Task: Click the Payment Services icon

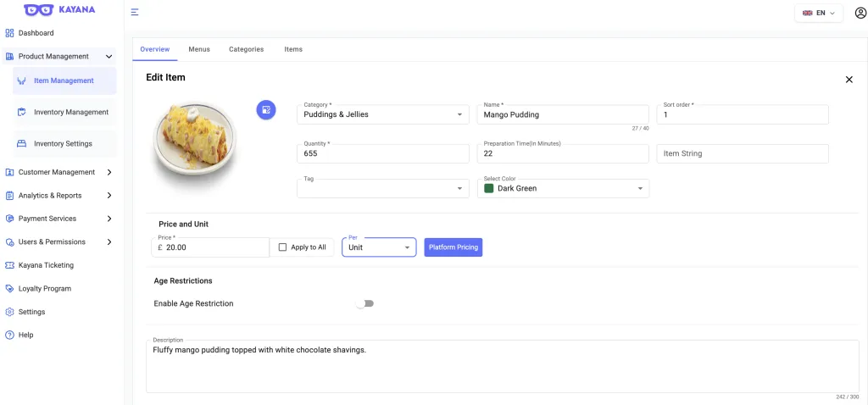Action: click(x=9, y=219)
